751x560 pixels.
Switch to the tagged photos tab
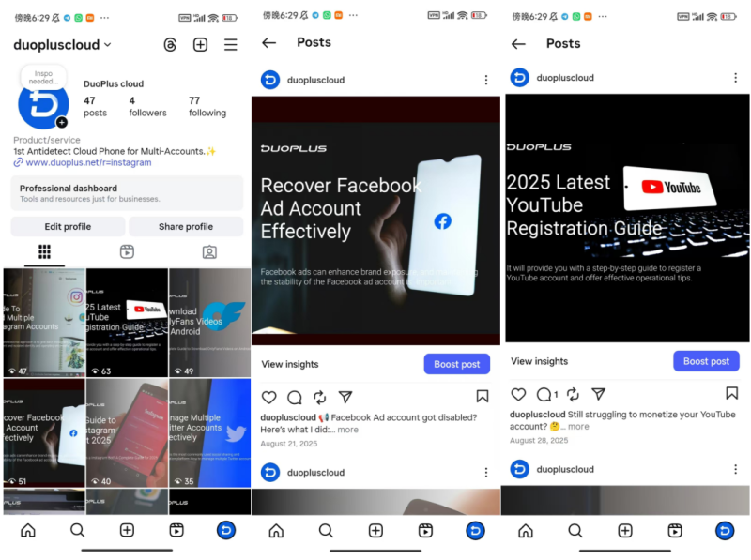pos(209,251)
